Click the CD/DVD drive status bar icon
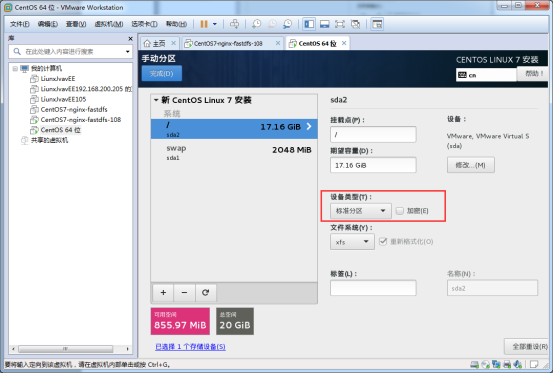This screenshot has height=373, width=553. [486, 365]
